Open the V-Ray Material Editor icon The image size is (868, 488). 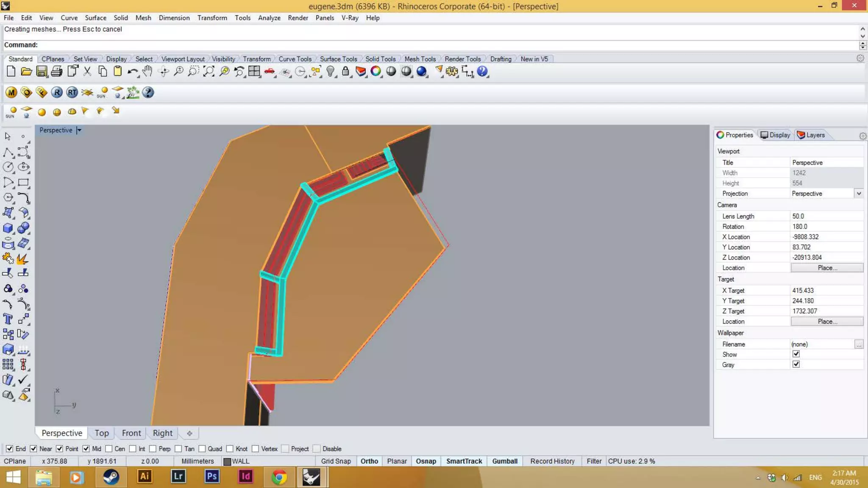point(11,92)
